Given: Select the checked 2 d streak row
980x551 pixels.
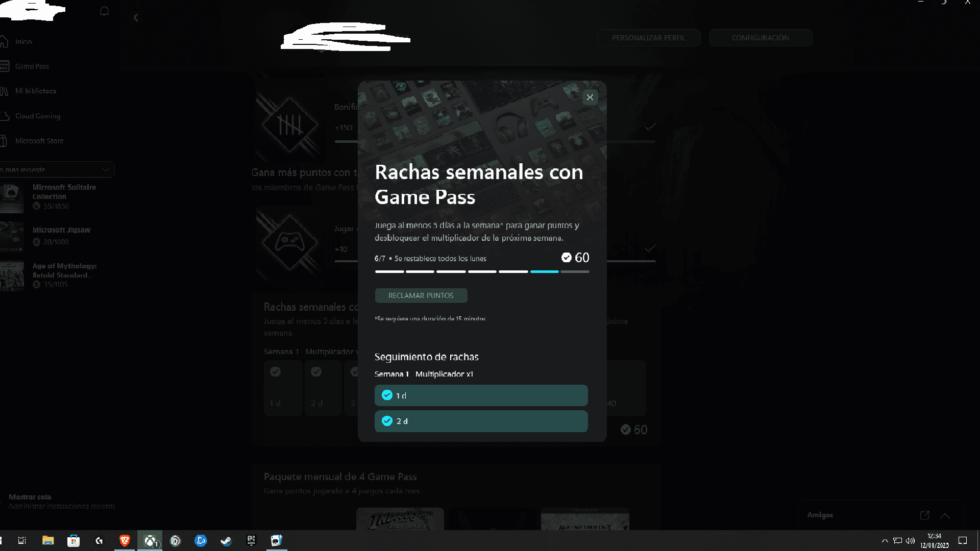Looking at the screenshot, I should coord(481,421).
